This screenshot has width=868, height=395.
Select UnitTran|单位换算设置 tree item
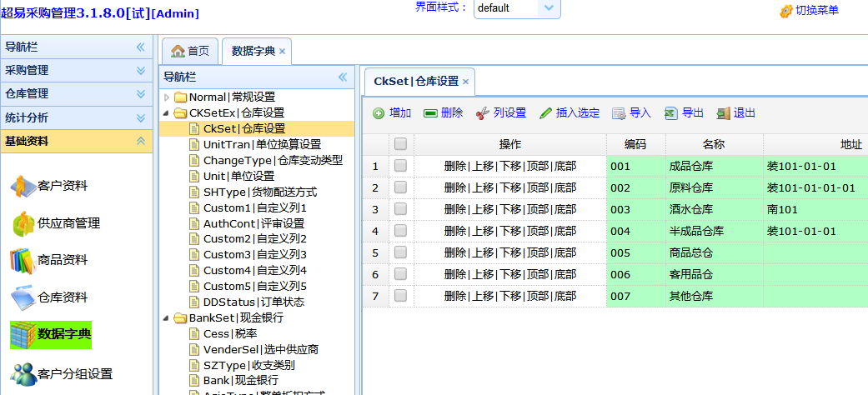tap(262, 144)
